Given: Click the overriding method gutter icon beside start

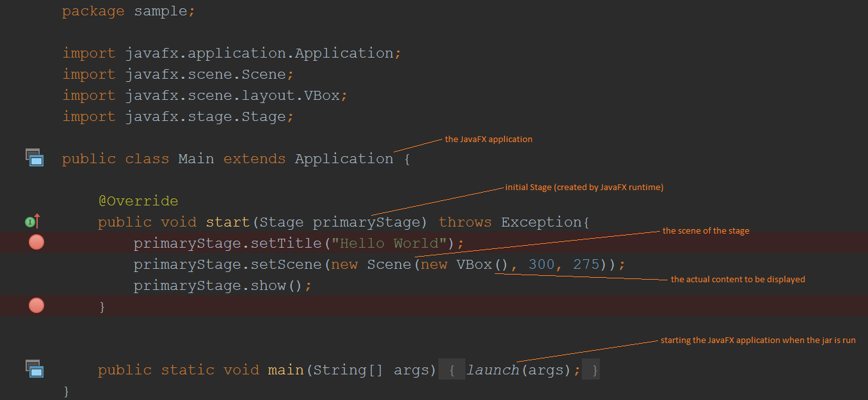Looking at the screenshot, I should coord(33,222).
